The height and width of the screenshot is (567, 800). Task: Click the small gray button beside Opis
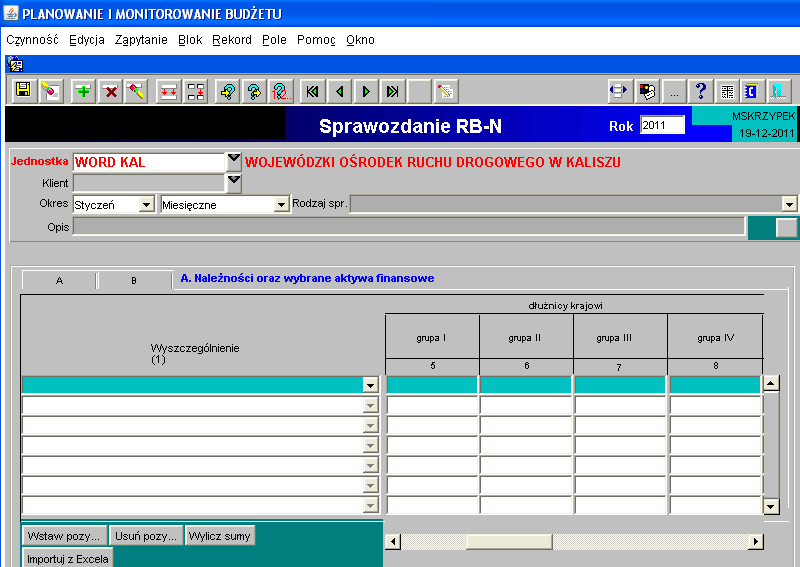click(x=786, y=228)
